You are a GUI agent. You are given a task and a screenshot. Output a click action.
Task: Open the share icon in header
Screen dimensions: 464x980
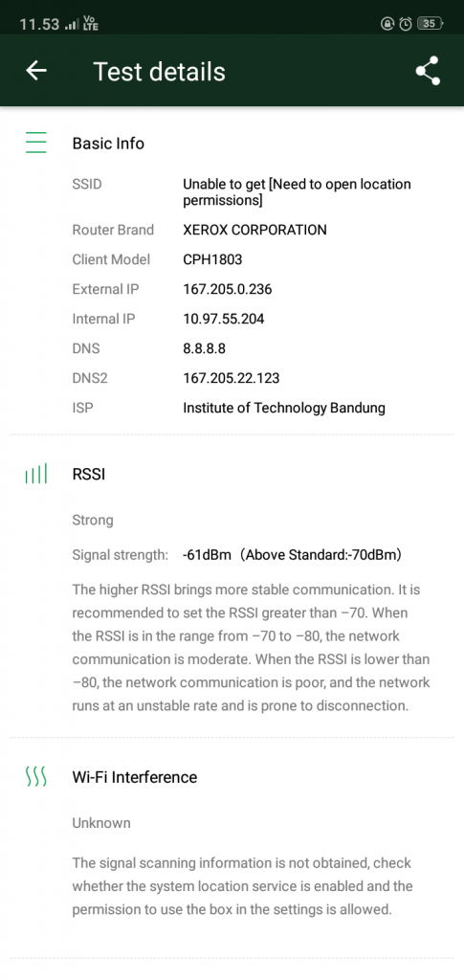point(428,71)
